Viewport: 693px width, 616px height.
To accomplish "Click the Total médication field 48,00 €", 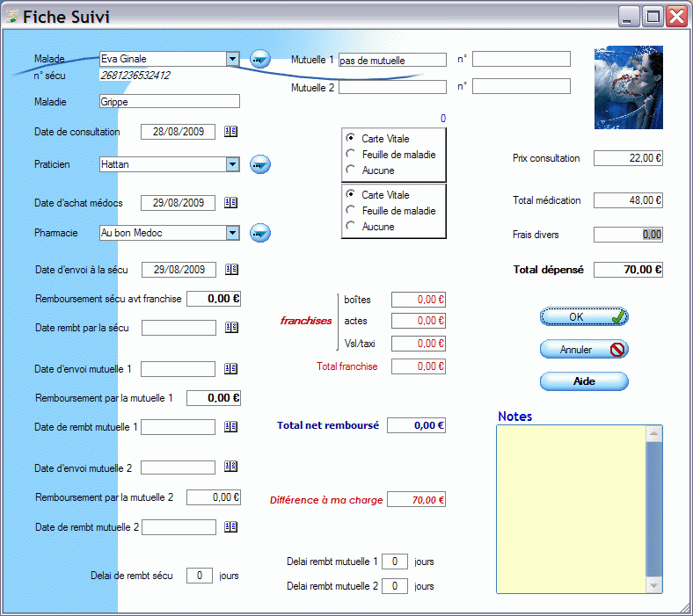I will pyautogui.click(x=628, y=200).
